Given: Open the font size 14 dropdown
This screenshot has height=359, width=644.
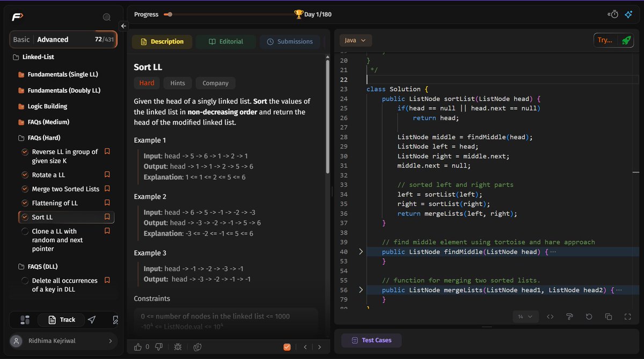Looking at the screenshot, I should coord(525,317).
